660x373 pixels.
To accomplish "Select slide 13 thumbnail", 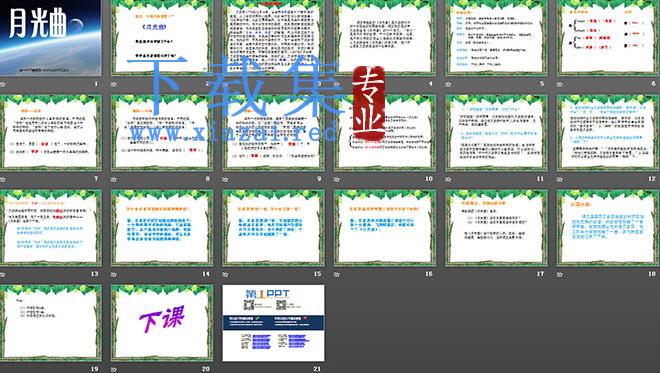I will 51,227.
